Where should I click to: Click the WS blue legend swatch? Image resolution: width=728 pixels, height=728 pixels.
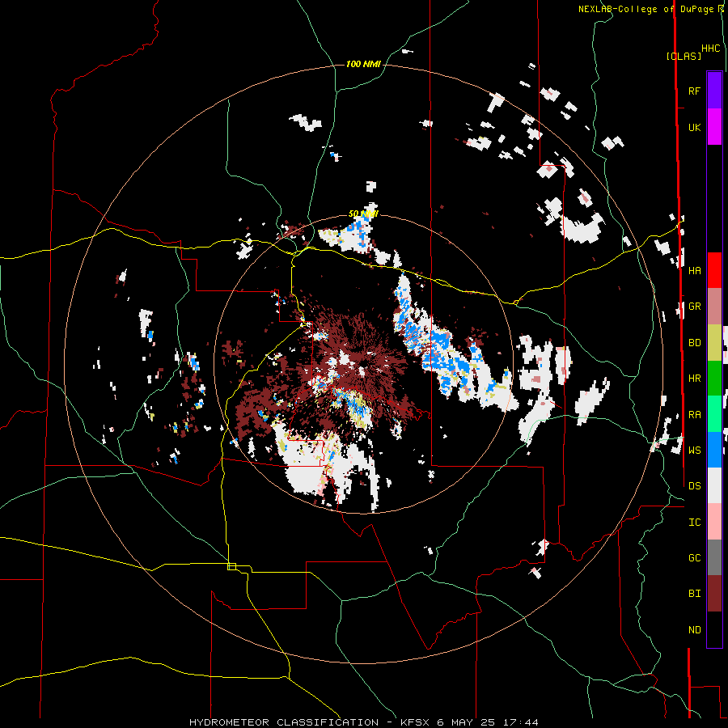click(714, 450)
